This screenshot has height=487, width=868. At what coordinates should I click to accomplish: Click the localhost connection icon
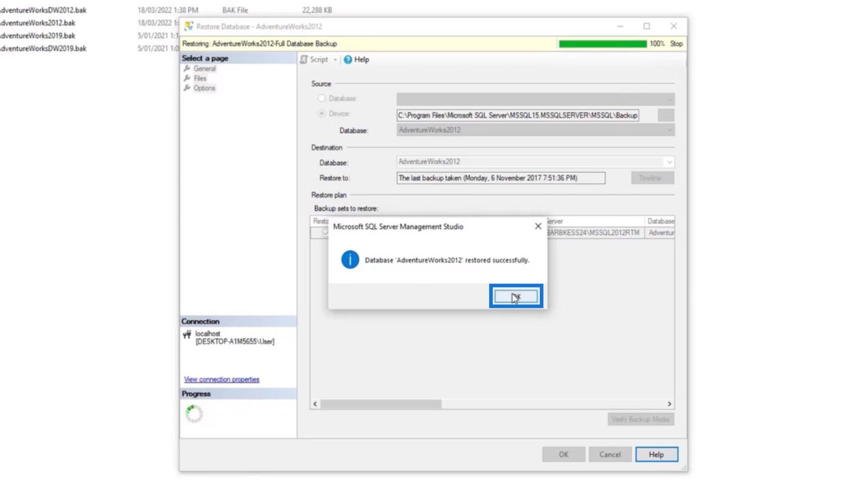pyautogui.click(x=187, y=335)
